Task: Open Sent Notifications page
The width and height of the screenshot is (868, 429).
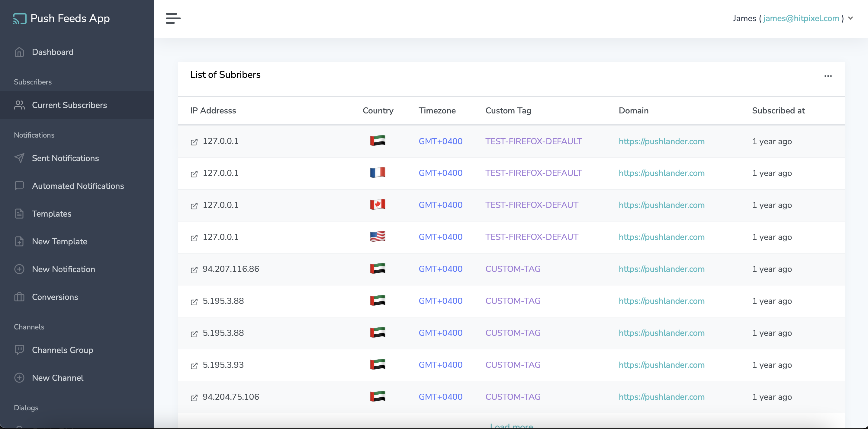Action: click(65, 158)
